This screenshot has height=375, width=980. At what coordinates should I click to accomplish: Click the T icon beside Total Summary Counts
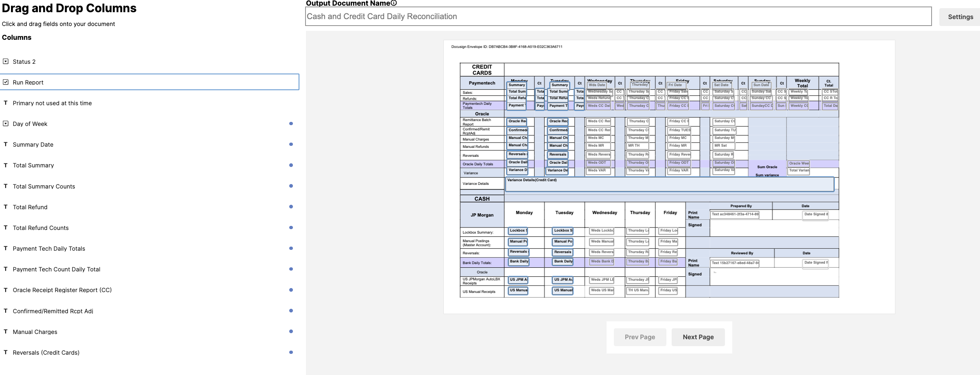click(x=6, y=186)
